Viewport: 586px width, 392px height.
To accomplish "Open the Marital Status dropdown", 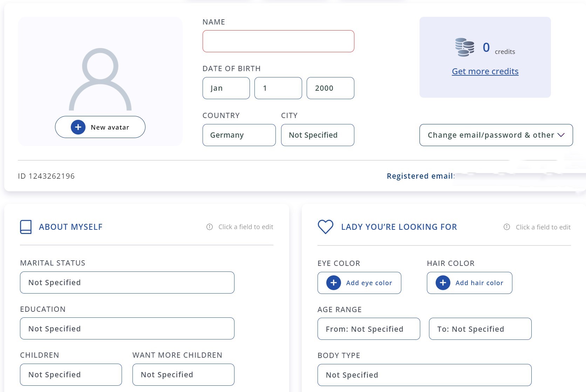I will pyautogui.click(x=127, y=282).
